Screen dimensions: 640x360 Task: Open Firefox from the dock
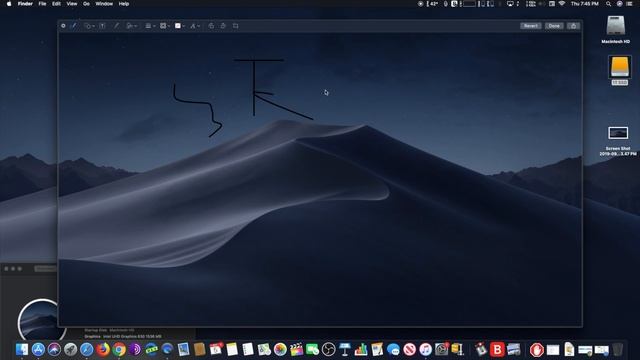pos(103,349)
